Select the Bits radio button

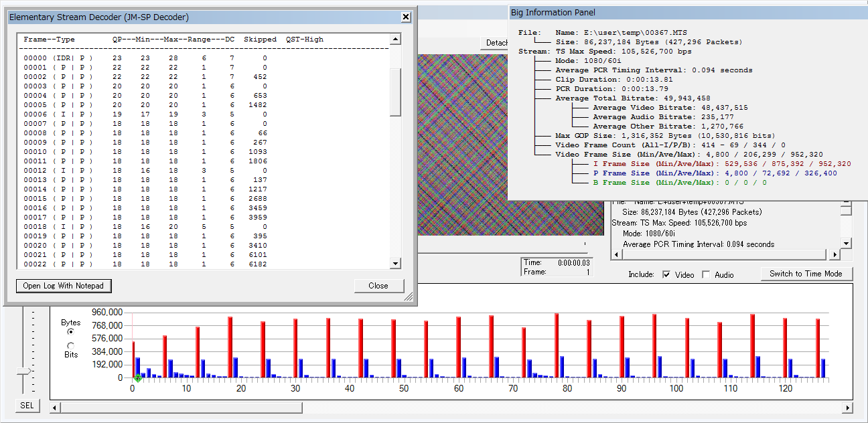click(71, 345)
